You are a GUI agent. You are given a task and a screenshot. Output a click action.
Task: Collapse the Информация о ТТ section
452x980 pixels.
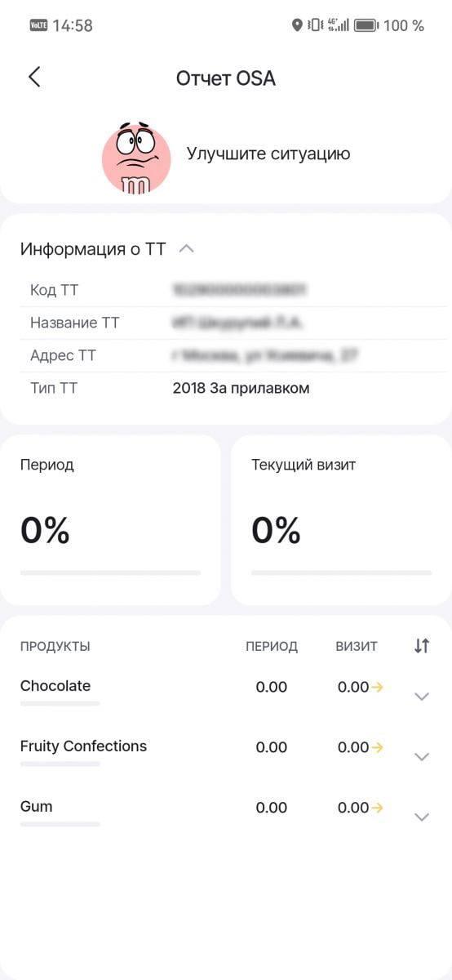186,248
